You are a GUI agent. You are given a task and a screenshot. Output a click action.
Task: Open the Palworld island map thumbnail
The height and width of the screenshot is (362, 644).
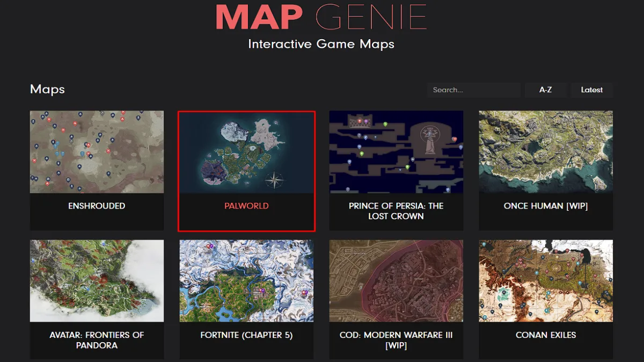pos(247,152)
